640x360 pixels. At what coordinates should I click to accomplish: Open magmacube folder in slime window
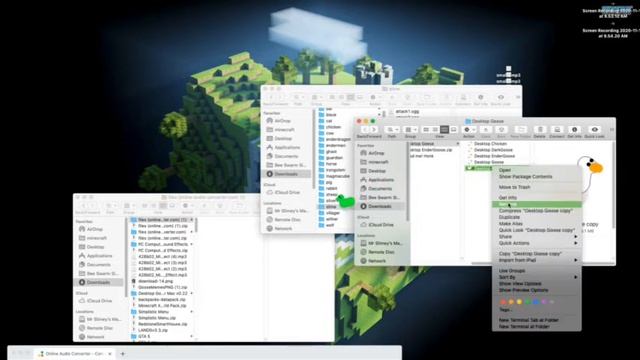(x=334, y=176)
